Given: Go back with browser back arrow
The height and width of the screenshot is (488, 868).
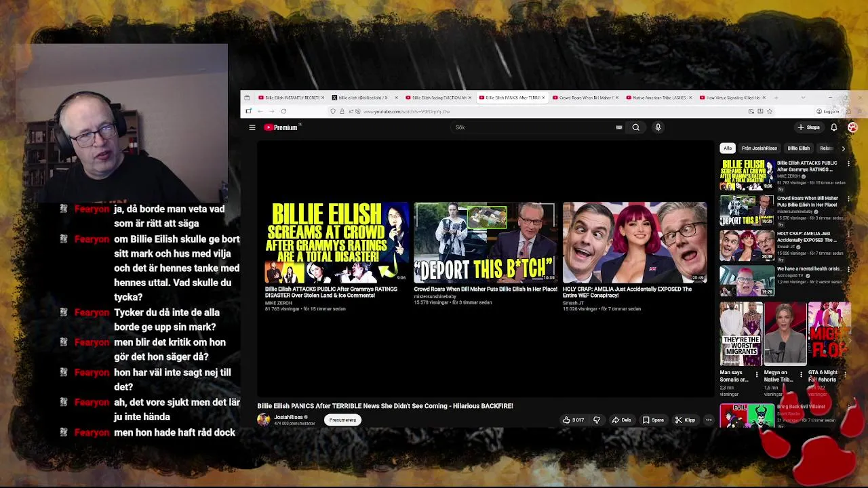Looking at the screenshot, I should (x=260, y=111).
